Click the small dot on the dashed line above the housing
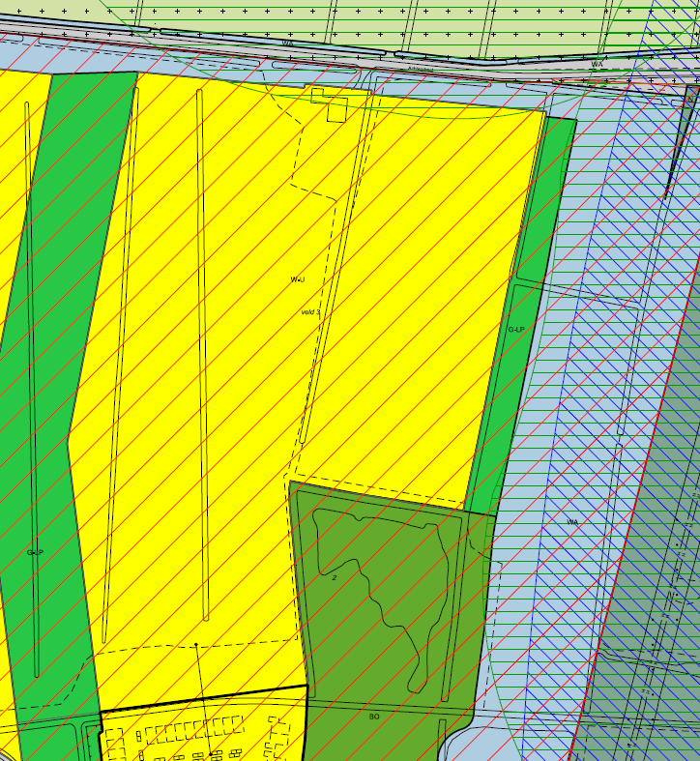Viewport: 700px width, 761px height. click(196, 644)
